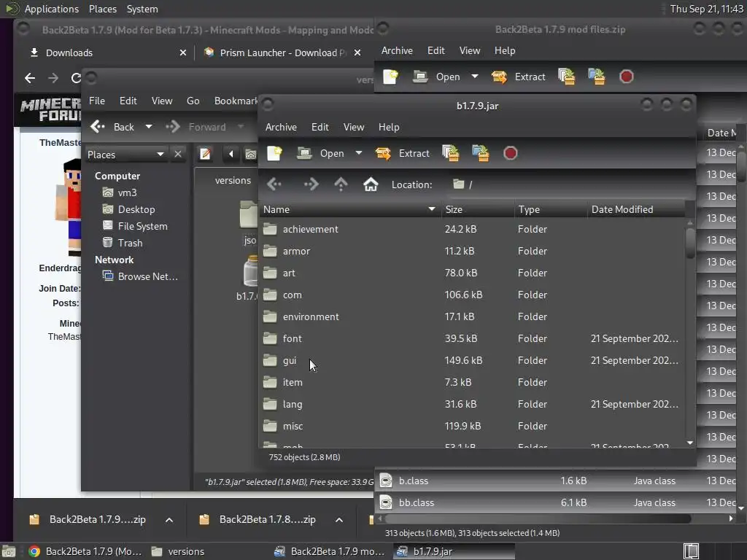Select the armor folder
The height and width of the screenshot is (560, 747).
click(x=472, y=251)
